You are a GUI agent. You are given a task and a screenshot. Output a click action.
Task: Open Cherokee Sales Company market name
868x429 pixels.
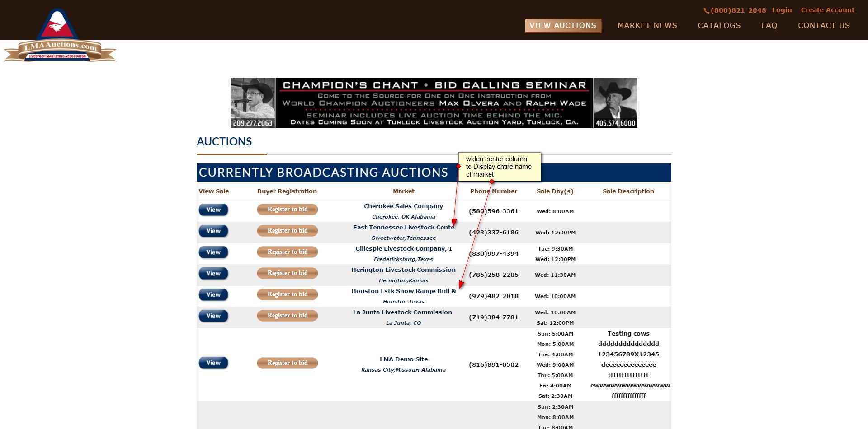[x=403, y=206]
